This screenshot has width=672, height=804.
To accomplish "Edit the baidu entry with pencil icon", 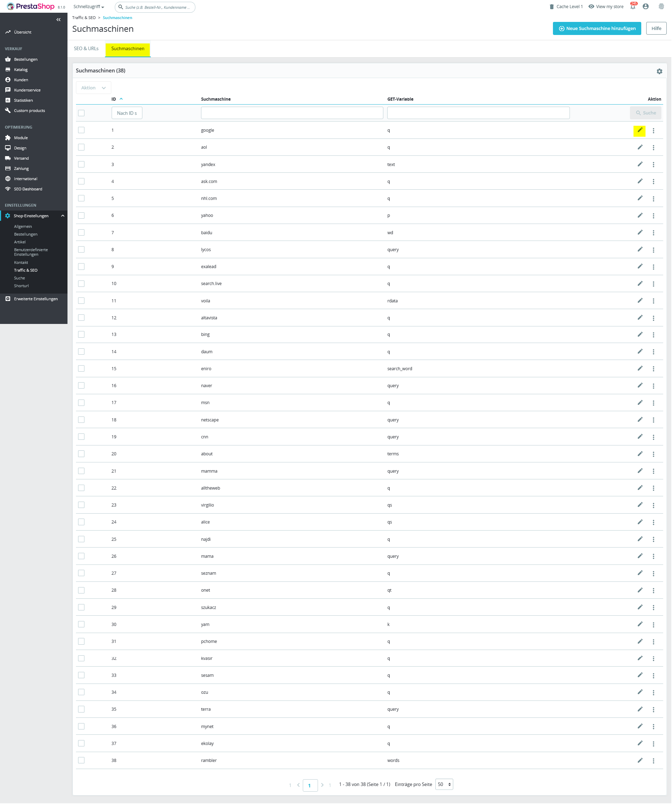I will [x=640, y=232].
